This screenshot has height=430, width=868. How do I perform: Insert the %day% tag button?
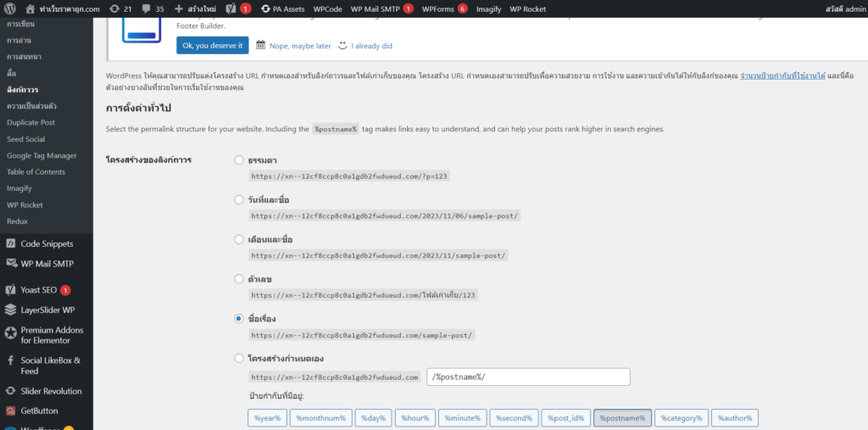pyautogui.click(x=373, y=418)
